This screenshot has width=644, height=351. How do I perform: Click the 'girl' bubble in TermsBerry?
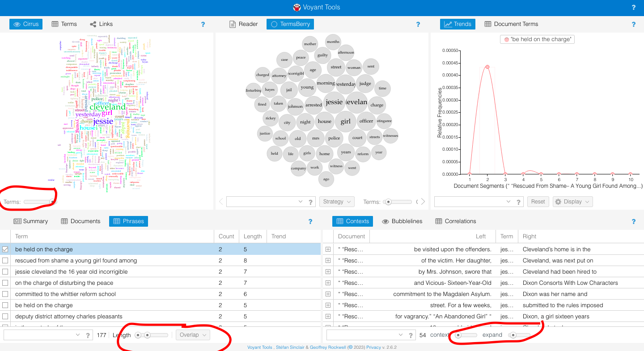click(345, 121)
